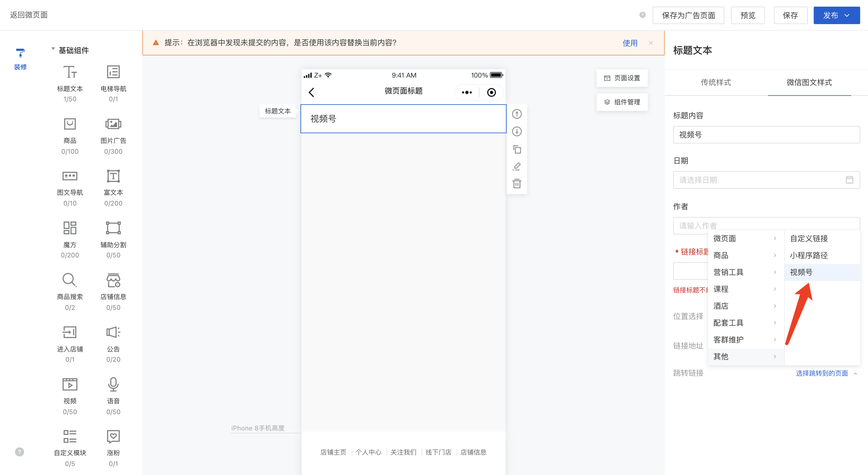
Task: Move selected component up with arrow icon
Action: pyautogui.click(x=517, y=114)
